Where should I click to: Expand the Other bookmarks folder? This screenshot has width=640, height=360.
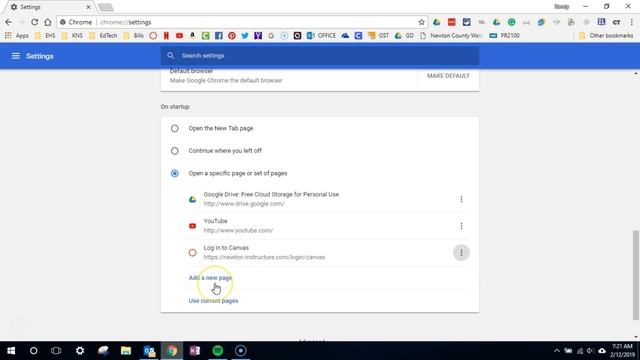[606, 36]
